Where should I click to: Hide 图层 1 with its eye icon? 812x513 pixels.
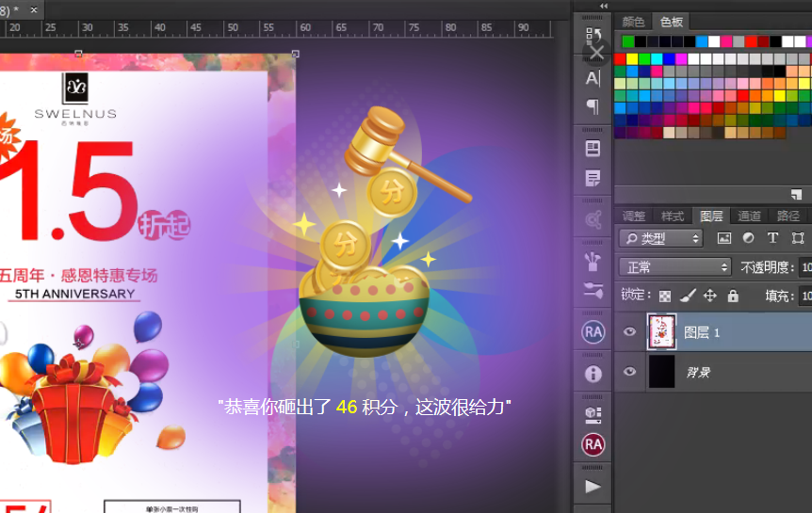pyautogui.click(x=629, y=331)
